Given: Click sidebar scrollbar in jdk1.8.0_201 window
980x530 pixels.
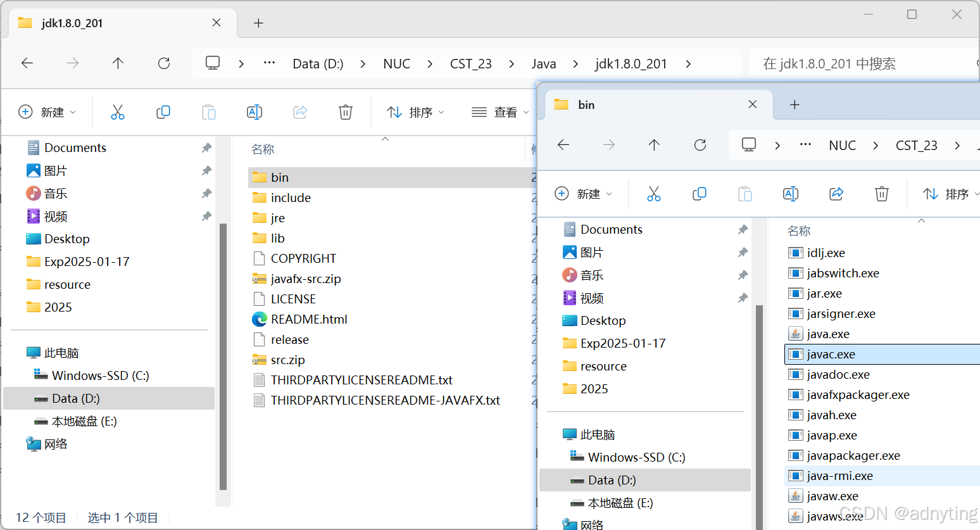Looking at the screenshot, I should click(223, 356).
